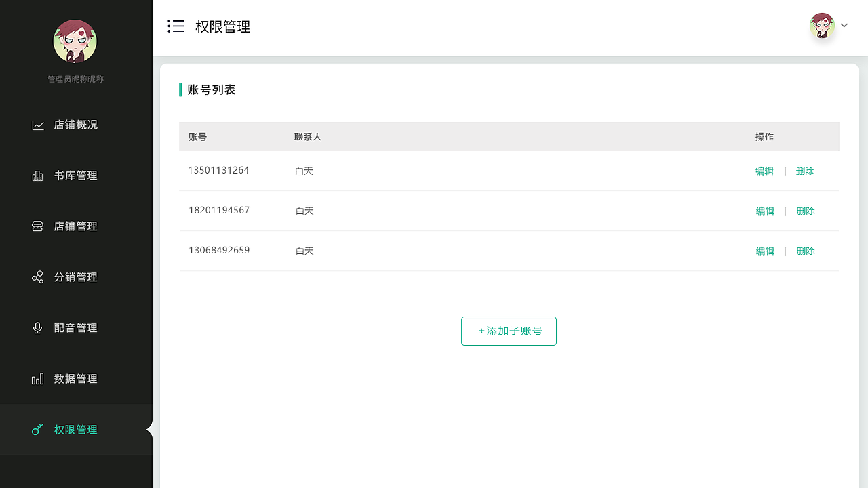Click the top-right user avatar

[822, 26]
